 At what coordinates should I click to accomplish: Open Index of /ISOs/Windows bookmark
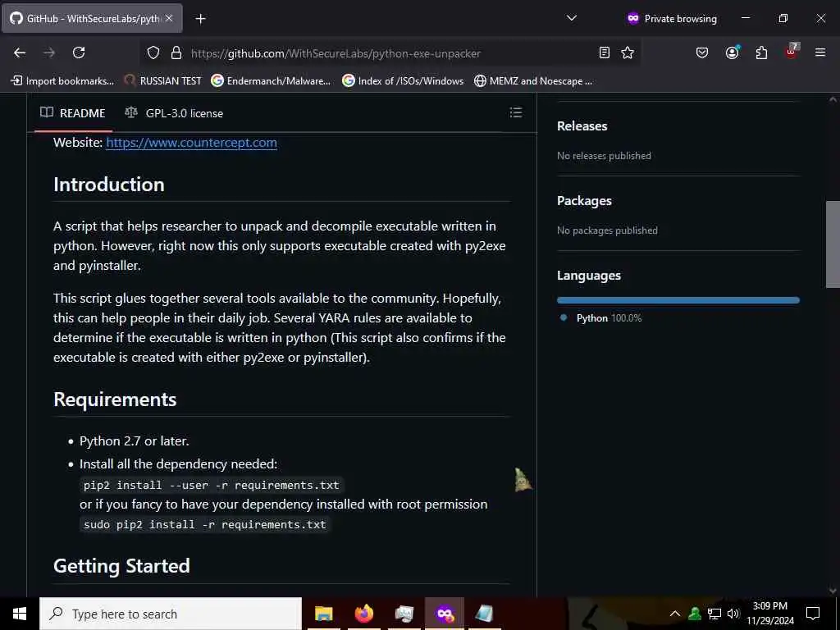(403, 81)
